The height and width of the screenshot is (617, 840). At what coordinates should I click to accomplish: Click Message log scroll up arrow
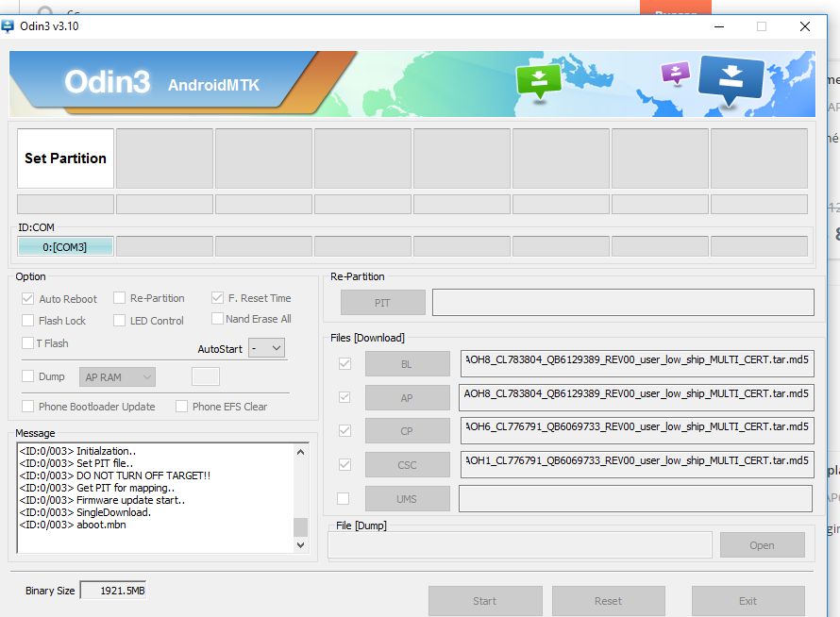(300, 452)
